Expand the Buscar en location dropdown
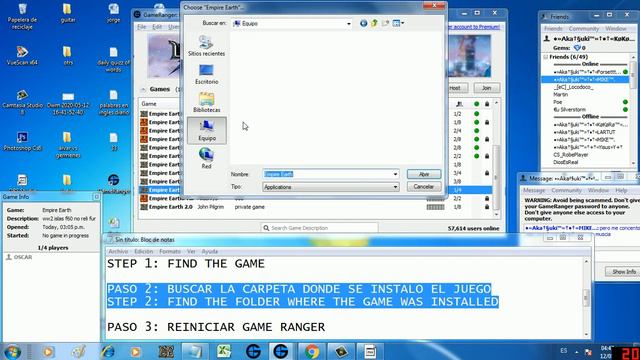This screenshot has width=640, height=360. (349, 24)
